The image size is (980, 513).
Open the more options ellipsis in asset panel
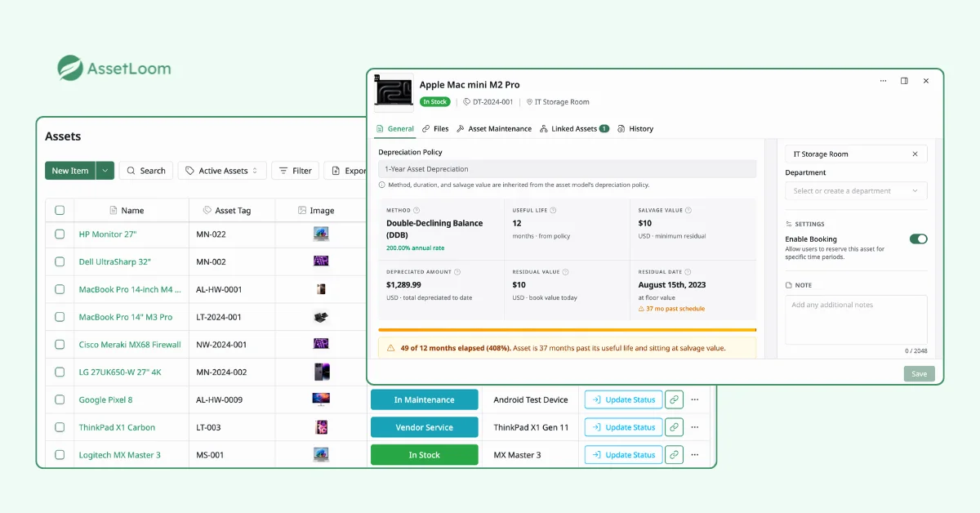point(883,81)
